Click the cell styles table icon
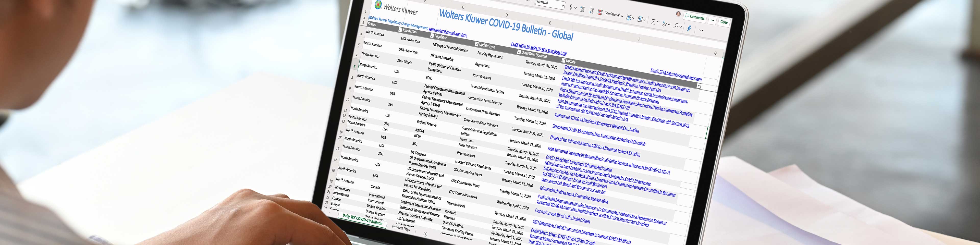This screenshot has height=245, width=980. 640,19
